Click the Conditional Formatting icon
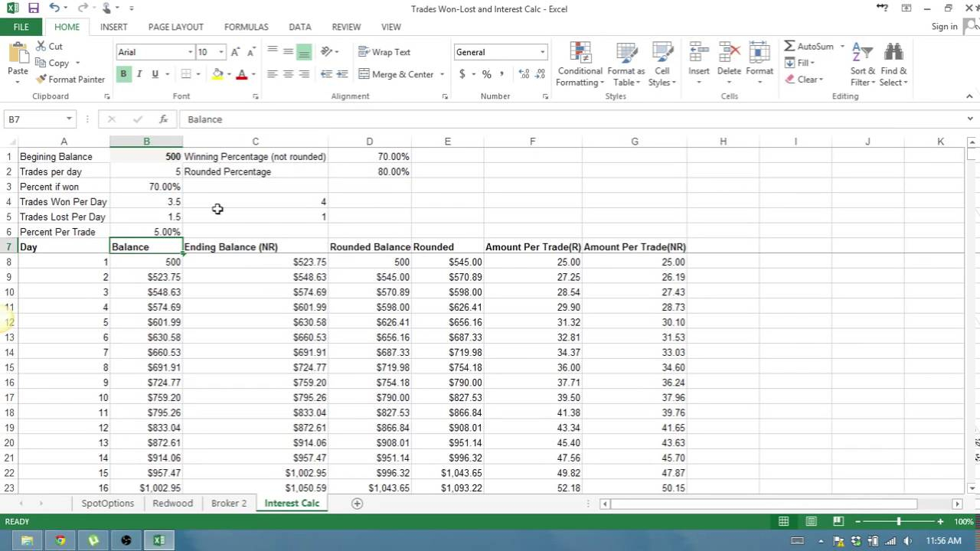 point(580,54)
